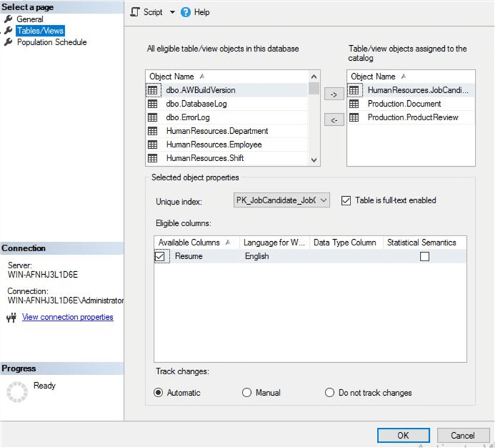Select Manual track changes option
The image size is (495, 448).
coord(247,392)
